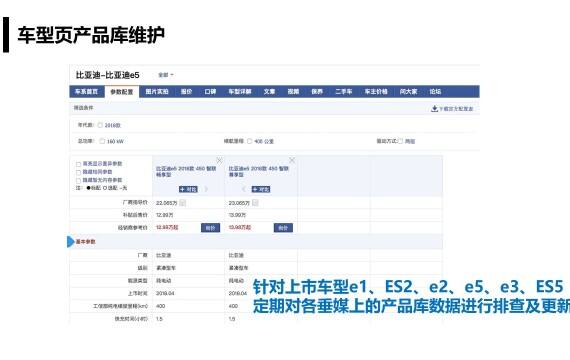Click the red 13.99万起 dealer price

[x=240, y=227]
